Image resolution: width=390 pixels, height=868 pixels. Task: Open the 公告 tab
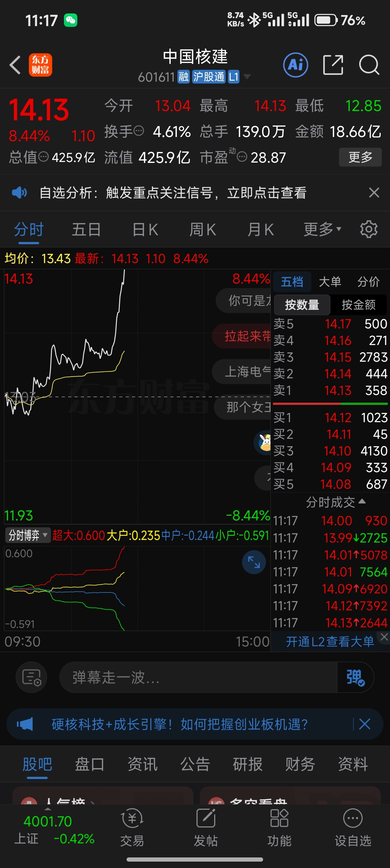195,764
